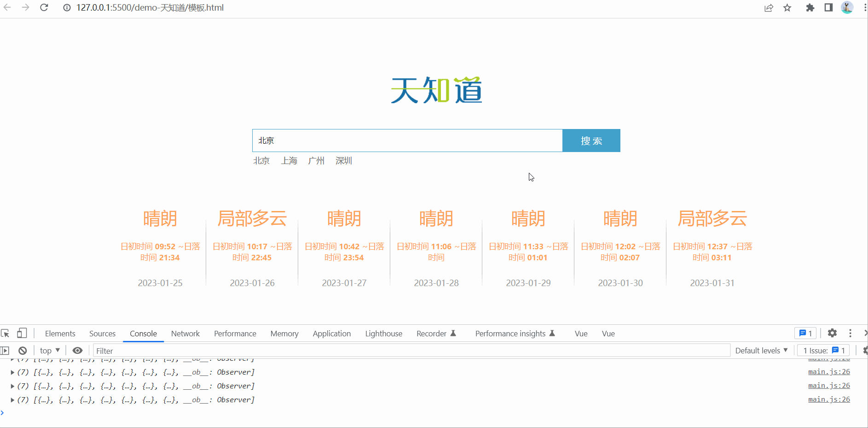Open the top frame context dropdown
The width and height of the screenshot is (868, 428).
[49, 350]
